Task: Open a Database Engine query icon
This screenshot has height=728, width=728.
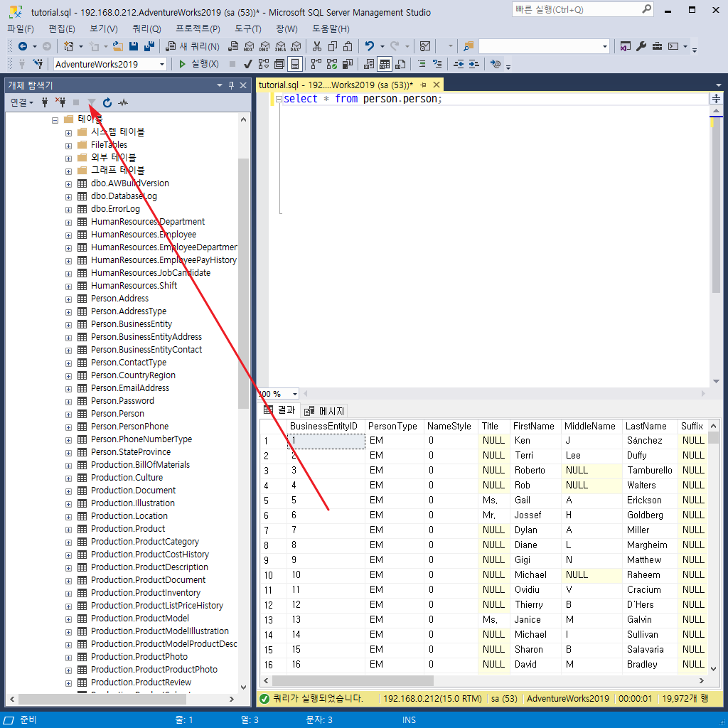Action: [x=233, y=46]
